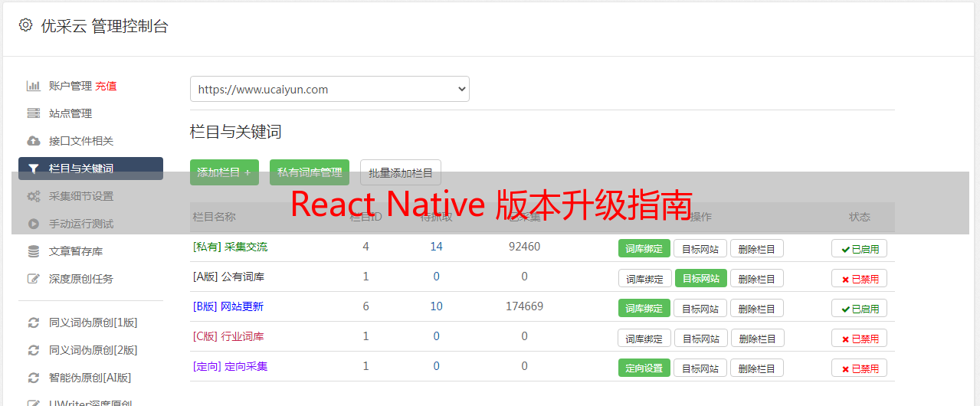Image resolution: width=980 pixels, height=406 pixels.
Task: Toggle 已启用 status for 采集交流
Action: tap(860, 248)
